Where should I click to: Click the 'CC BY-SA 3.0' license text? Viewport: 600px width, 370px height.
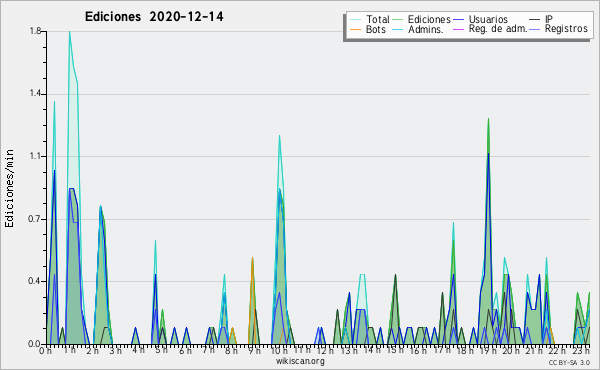tap(569, 362)
